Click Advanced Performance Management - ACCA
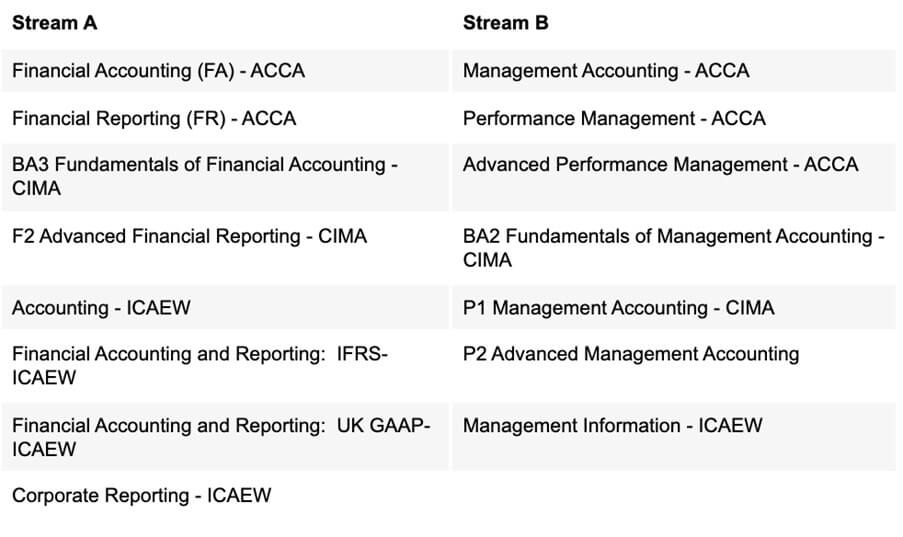The image size is (903, 537). tap(660, 165)
